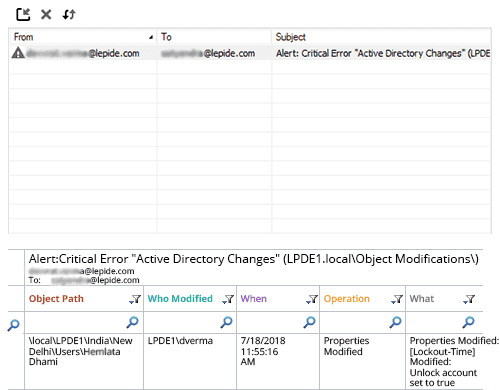Click search magnifier under Who Modified column
The height and width of the screenshot is (390, 500).
(226, 322)
